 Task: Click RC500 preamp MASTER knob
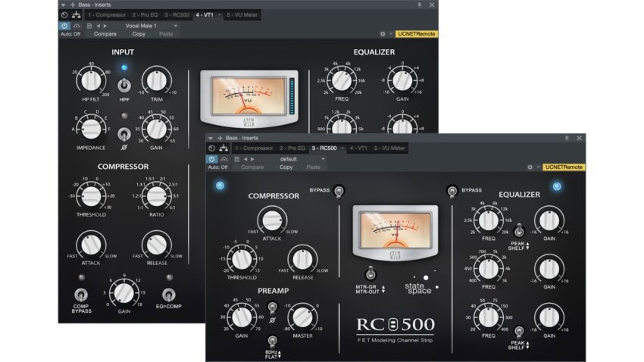(303, 317)
